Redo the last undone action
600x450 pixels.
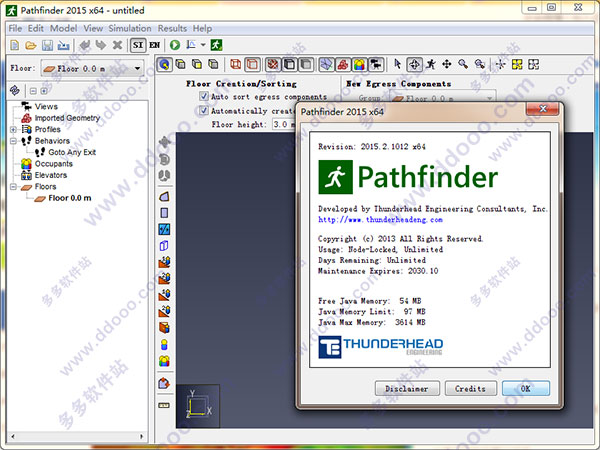coord(101,45)
